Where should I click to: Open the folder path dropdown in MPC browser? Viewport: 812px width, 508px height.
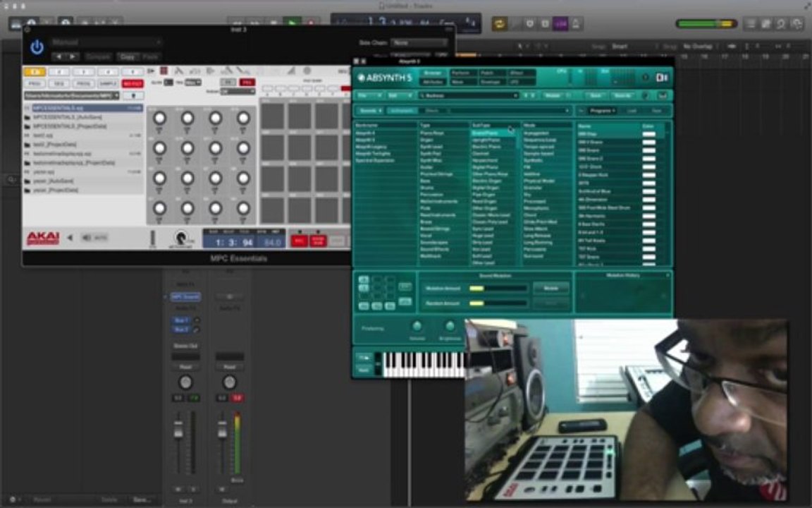click(x=71, y=96)
